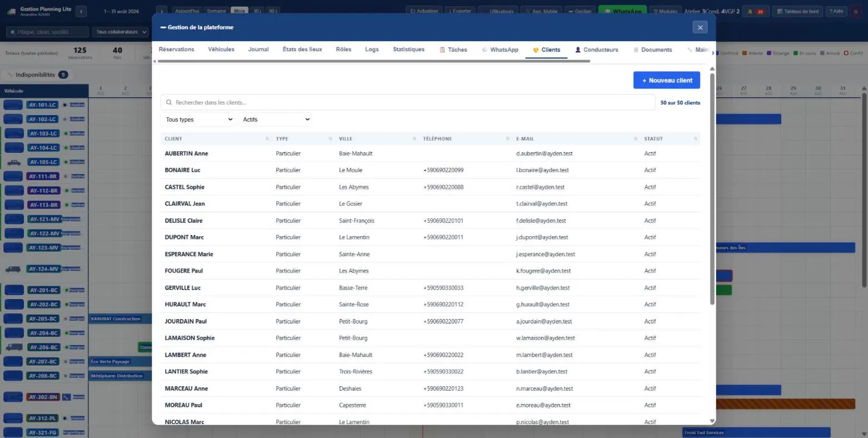Click the vertical scrollbar of the clients list
The image size is (868, 438).
click(x=712, y=189)
